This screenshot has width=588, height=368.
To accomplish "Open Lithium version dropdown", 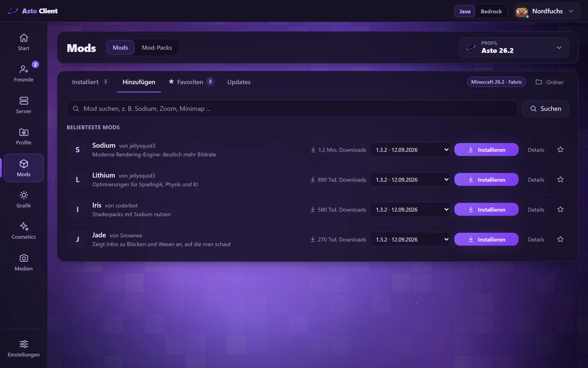I will pos(410,179).
